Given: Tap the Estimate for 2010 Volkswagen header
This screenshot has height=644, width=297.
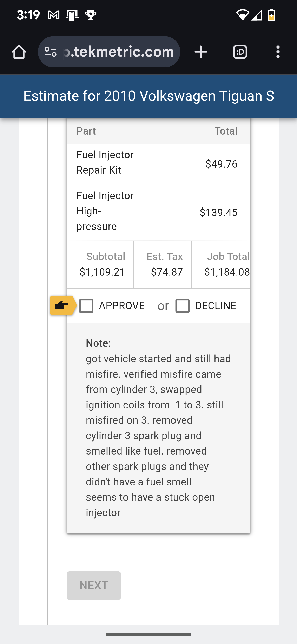Looking at the screenshot, I should point(149,96).
